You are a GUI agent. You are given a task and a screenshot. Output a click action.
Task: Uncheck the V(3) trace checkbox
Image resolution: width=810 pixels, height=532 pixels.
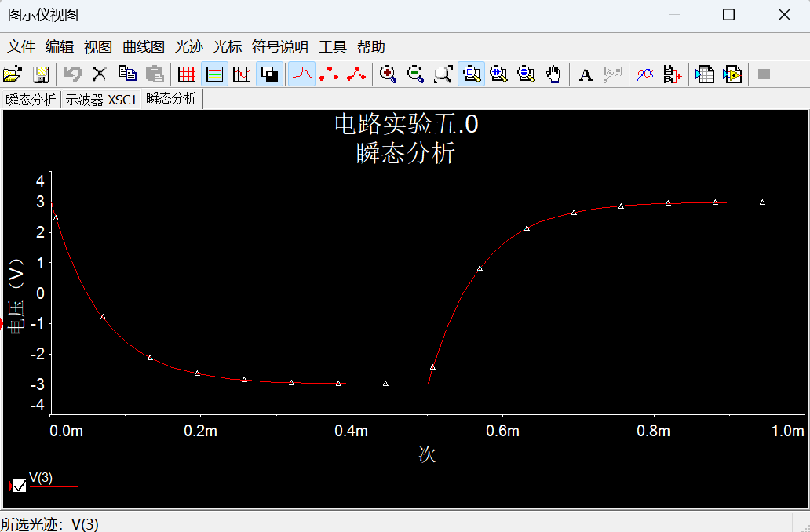point(20,486)
